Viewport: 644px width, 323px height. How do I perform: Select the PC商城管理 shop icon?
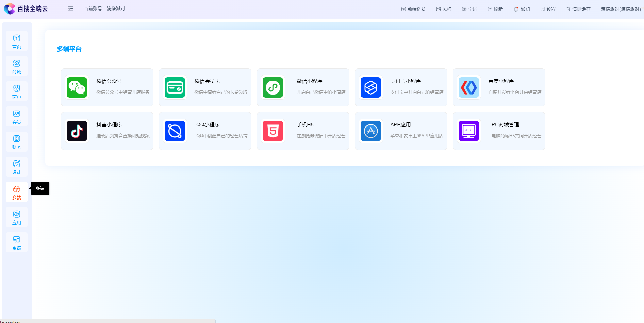click(469, 131)
